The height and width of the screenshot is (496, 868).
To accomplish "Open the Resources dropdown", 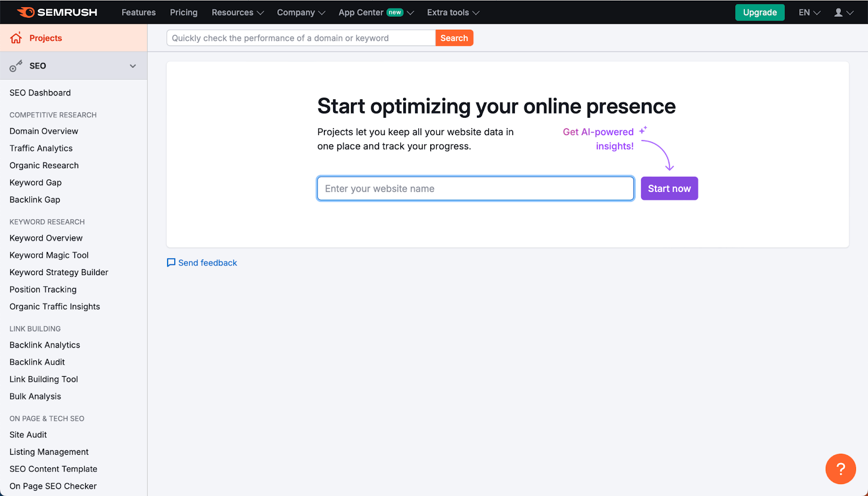I will (237, 12).
